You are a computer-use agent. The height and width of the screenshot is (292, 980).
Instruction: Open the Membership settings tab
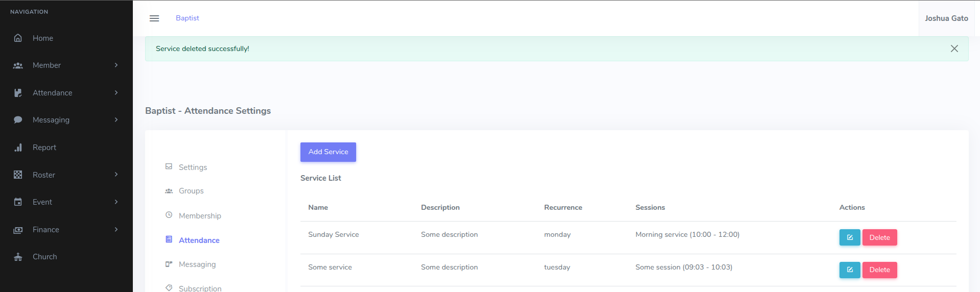point(200,216)
